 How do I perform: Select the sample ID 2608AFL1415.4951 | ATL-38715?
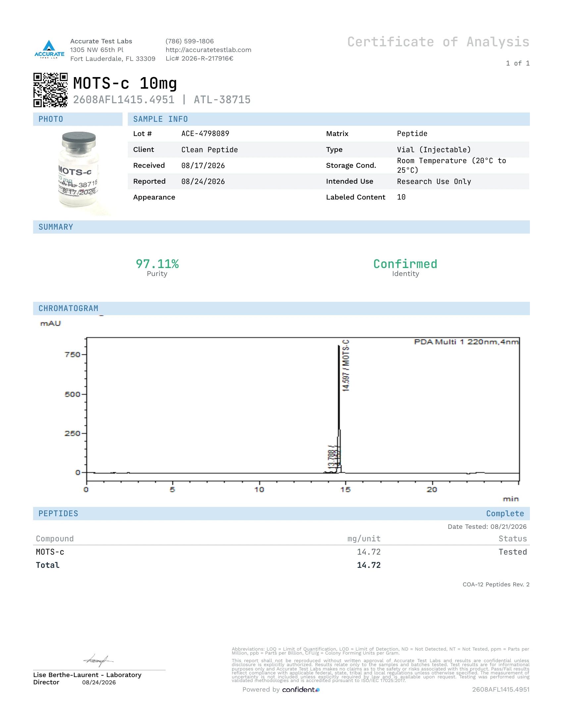click(x=162, y=100)
